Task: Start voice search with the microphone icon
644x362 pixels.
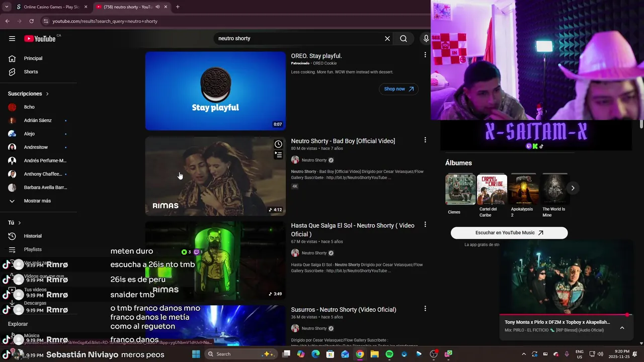Action: click(426, 39)
